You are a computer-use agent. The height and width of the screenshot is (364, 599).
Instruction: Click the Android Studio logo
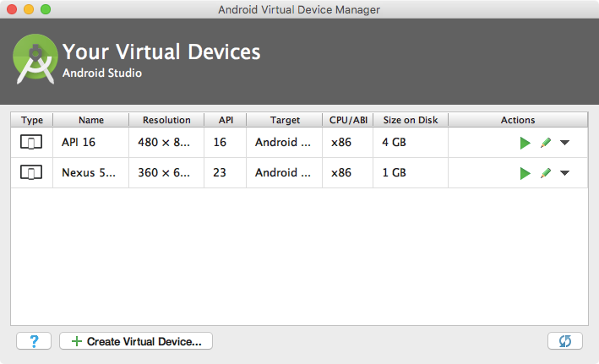coord(35,59)
